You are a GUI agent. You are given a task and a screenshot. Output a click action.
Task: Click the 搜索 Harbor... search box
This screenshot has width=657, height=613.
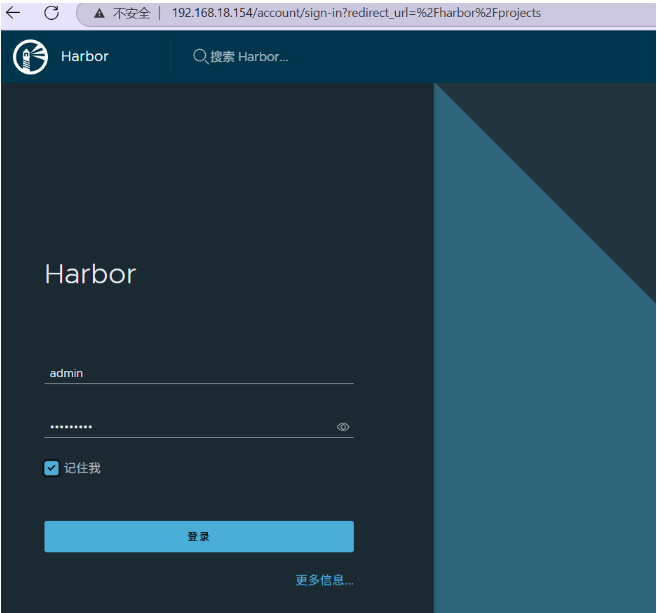coord(249,57)
